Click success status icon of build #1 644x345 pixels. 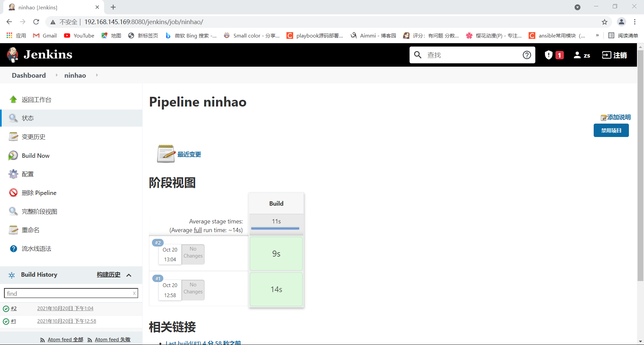click(6, 322)
